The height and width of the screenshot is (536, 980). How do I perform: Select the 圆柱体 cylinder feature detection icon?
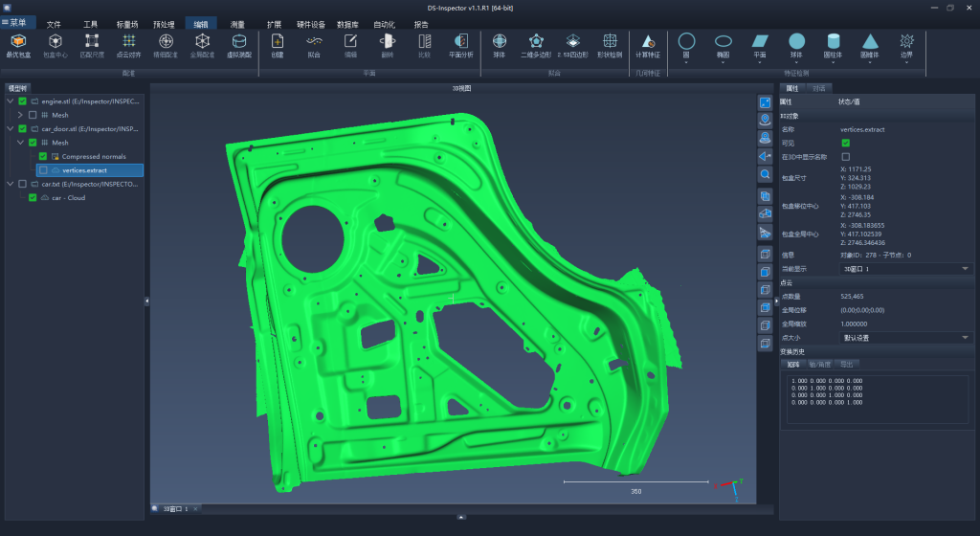tap(833, 46)
